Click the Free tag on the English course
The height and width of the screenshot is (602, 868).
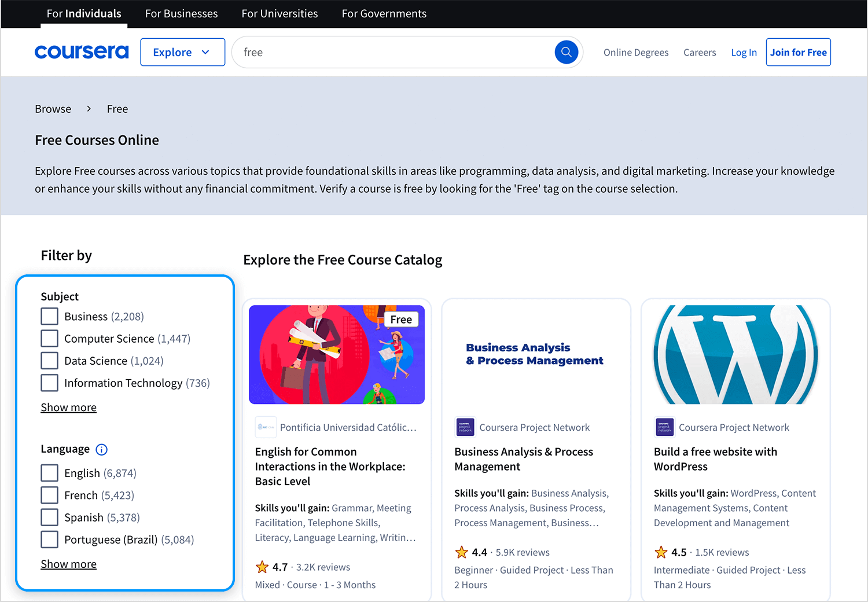coord(401,320)
